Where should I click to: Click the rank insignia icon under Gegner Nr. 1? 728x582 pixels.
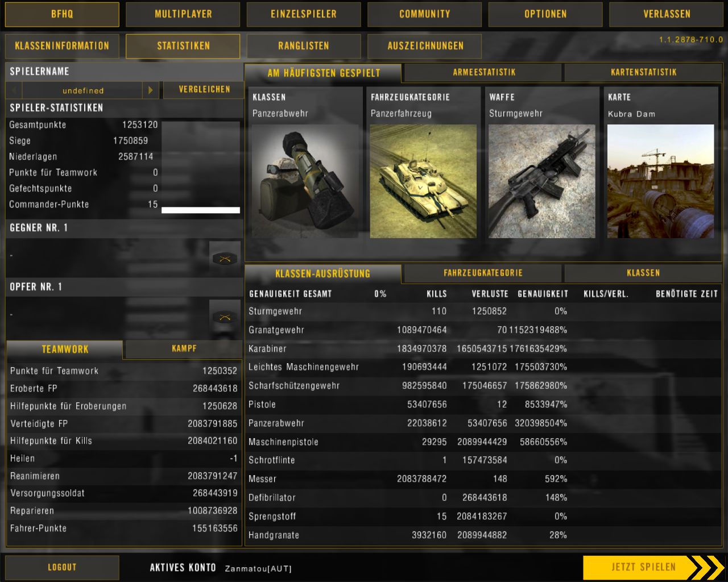[x=225, y=258]
